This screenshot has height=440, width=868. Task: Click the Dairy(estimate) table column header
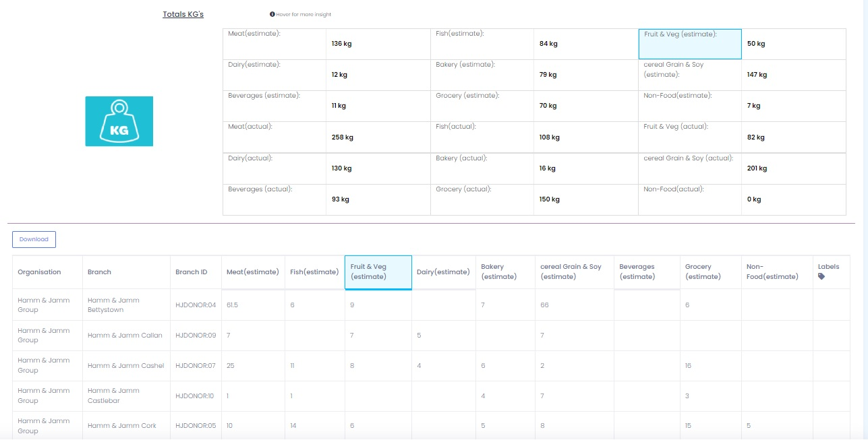coord(443,272)
